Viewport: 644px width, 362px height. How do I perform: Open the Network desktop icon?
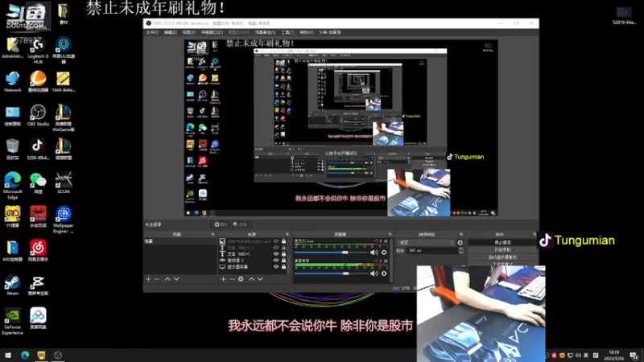point(12,82)
